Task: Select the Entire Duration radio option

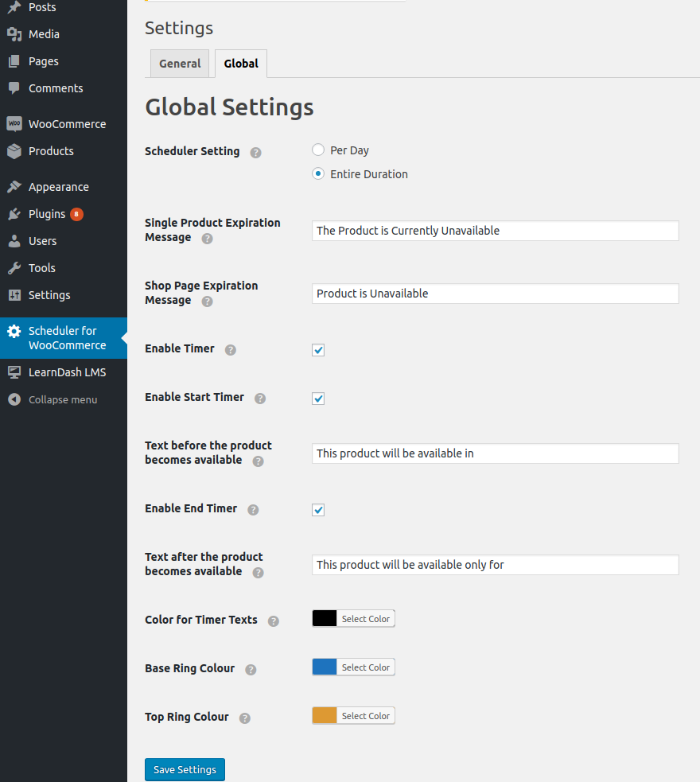Action: tap(318, 173)
